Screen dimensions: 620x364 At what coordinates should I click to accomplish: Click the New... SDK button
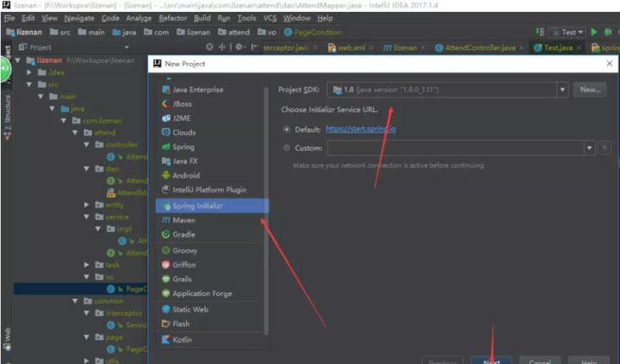click(590, 89)
